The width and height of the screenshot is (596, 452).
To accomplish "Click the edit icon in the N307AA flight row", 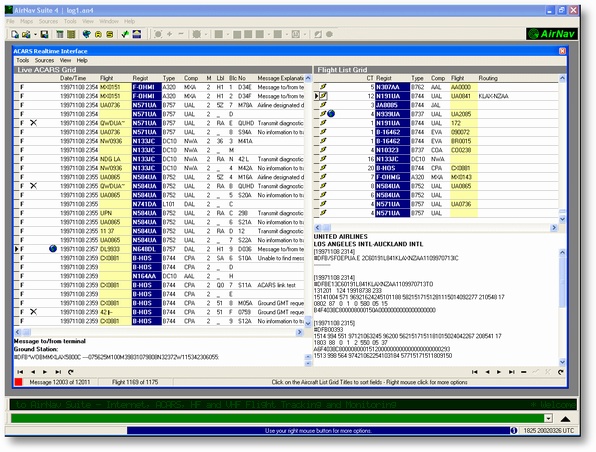I will [323, 87].
